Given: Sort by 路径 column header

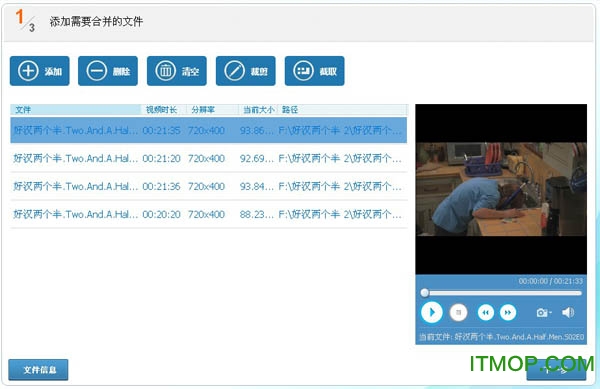Looking at the screenshot, I should click(342, 110).
